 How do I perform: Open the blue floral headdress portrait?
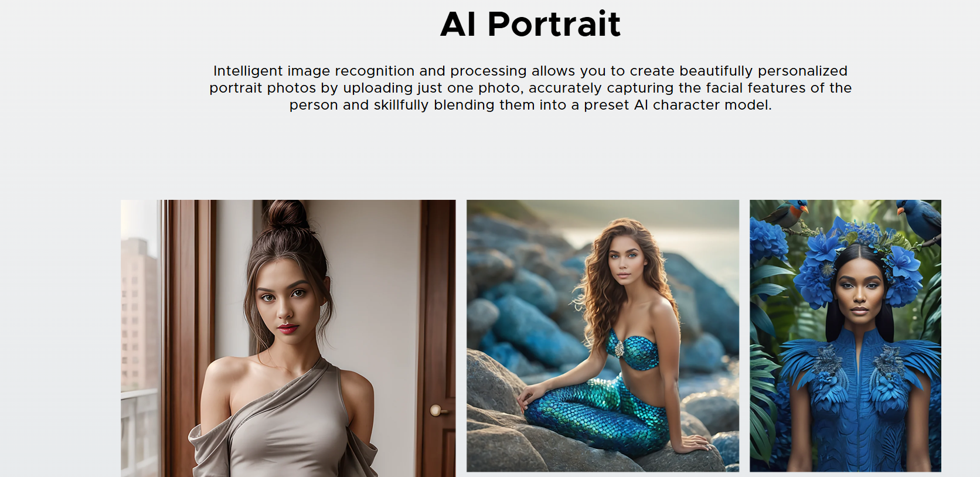[x=845, y=336]
